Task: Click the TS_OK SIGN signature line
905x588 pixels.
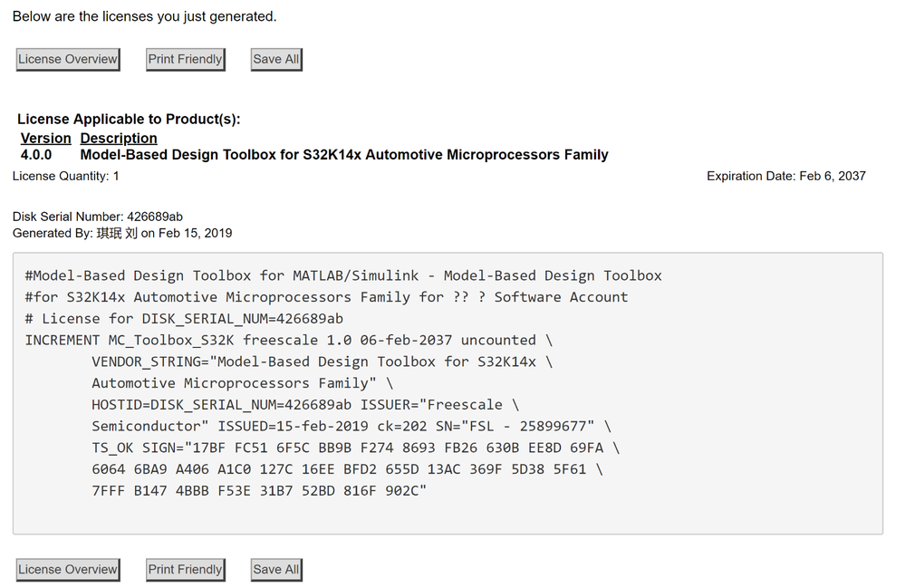Action: click(x=355, y=448)
